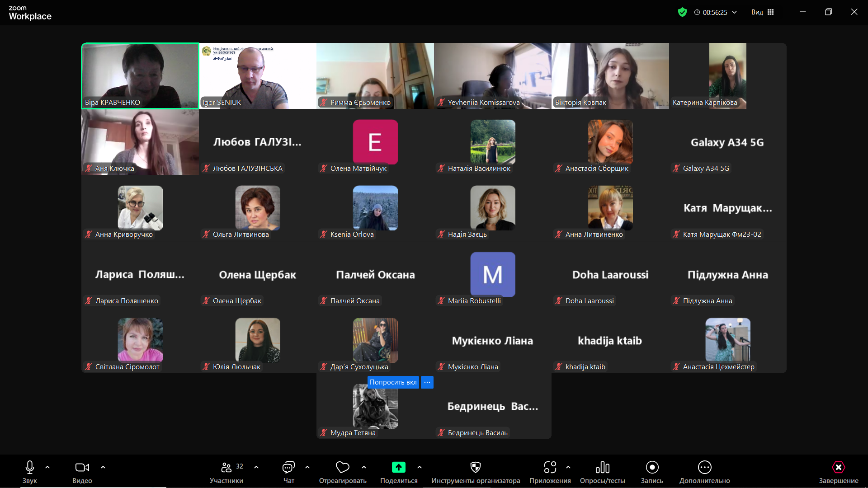
Task: Toggle camera with the Видео icon
Action: 82,467
